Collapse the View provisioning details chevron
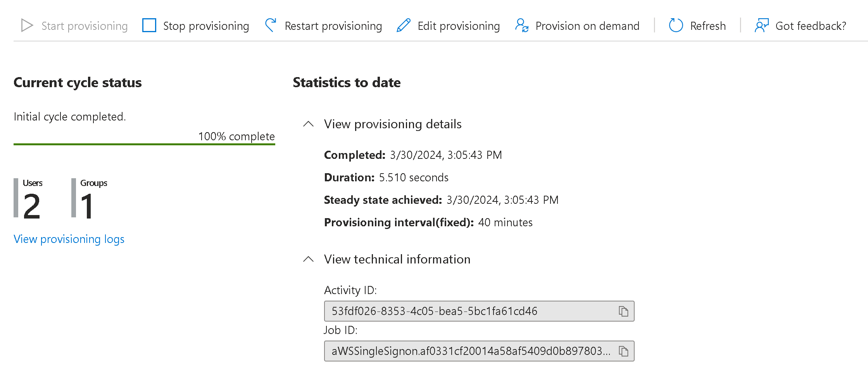The width and height of the screenshot is (868, 389). point(308,124)
